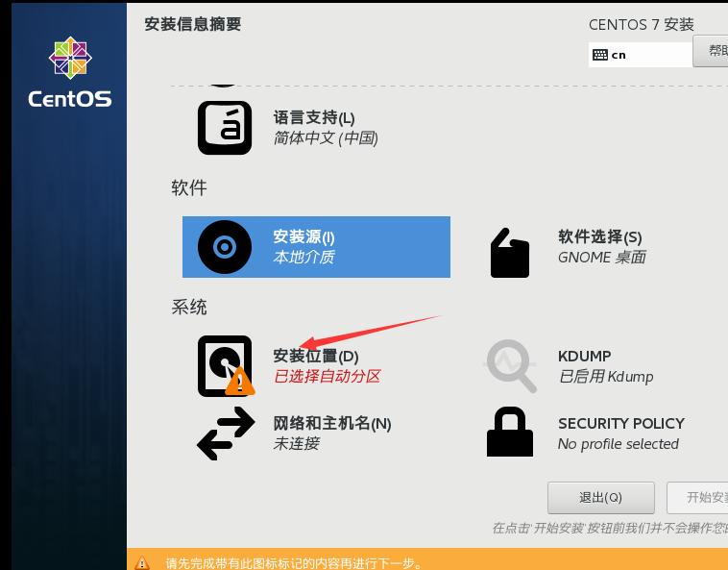Screen dimensions: 728x570
Task: Click the text 简体中文 (中国)
Action: pos(326,138)
